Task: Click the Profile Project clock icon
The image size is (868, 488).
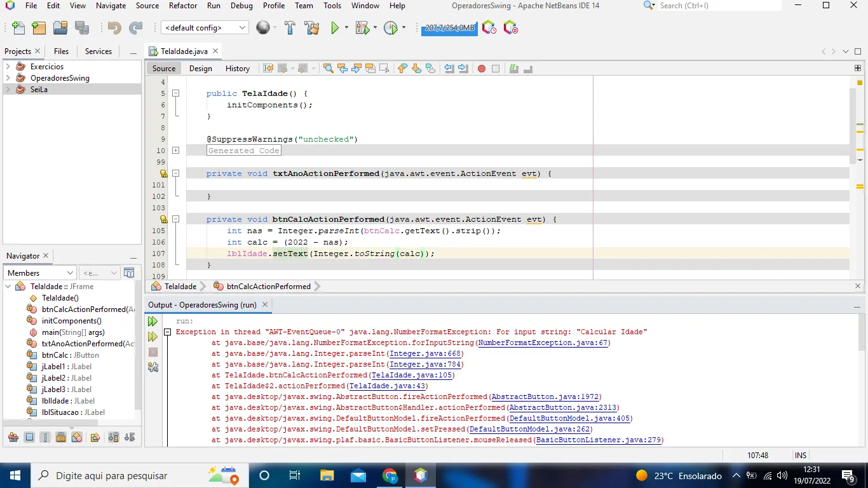Action: pos(390,28)
